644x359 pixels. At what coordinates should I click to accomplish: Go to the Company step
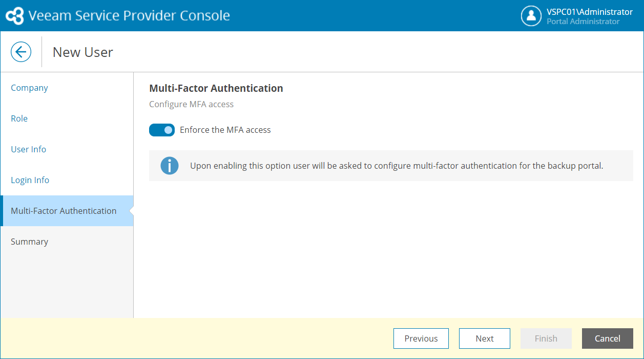click(x=67, y=88)
